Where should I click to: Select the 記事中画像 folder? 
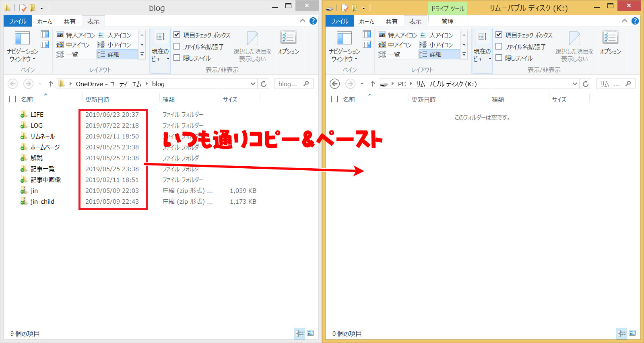pos(46,180)
